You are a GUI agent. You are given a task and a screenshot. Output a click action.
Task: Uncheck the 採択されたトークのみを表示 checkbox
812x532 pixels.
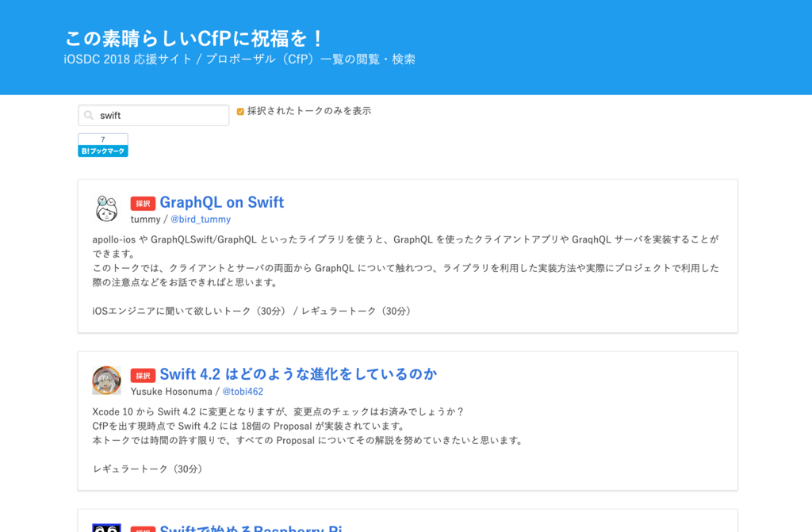(x=240, y=111)
